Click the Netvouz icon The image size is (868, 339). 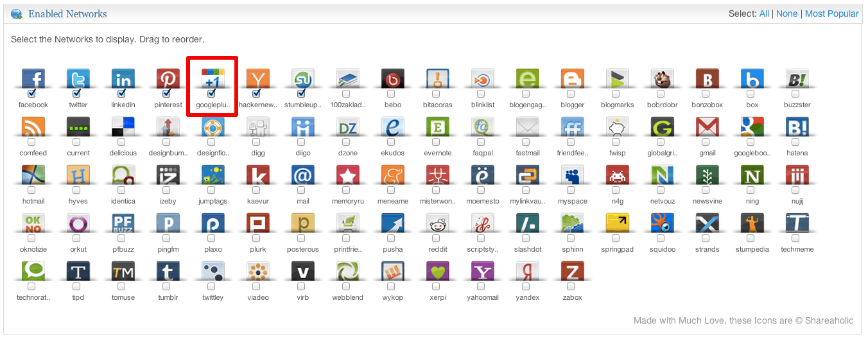663,176
